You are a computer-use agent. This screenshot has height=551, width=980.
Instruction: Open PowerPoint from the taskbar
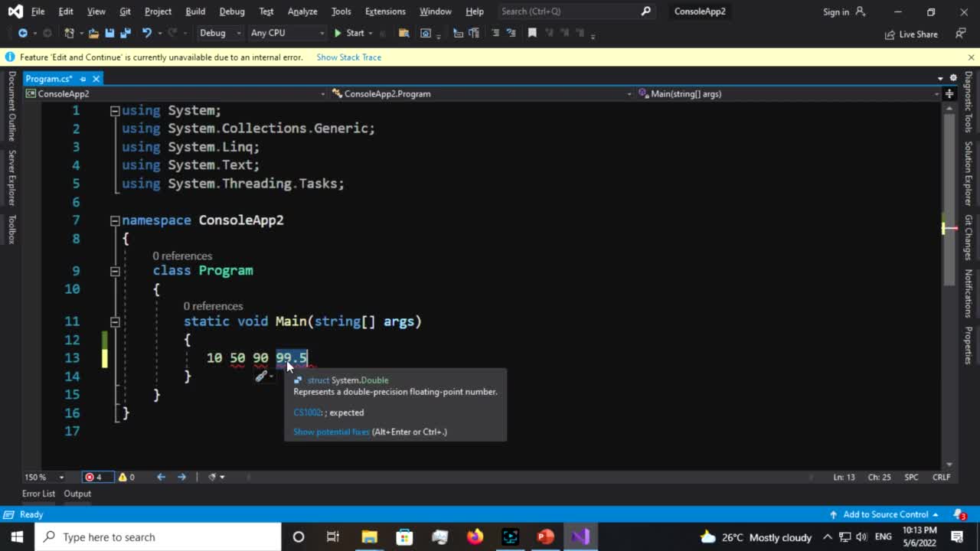click(545, 536)
